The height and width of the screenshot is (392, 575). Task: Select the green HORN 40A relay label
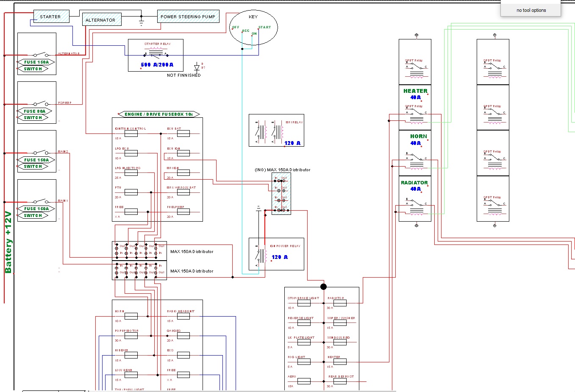[x=418, y=136]
